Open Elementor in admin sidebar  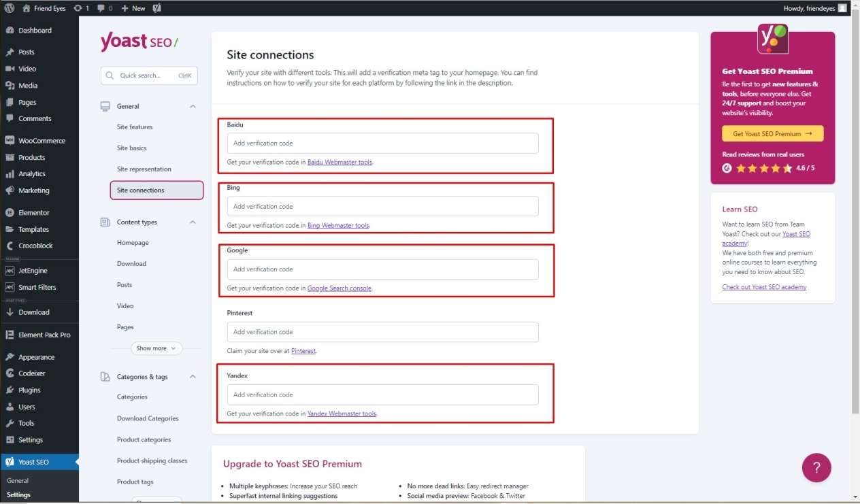coord(34,213)
